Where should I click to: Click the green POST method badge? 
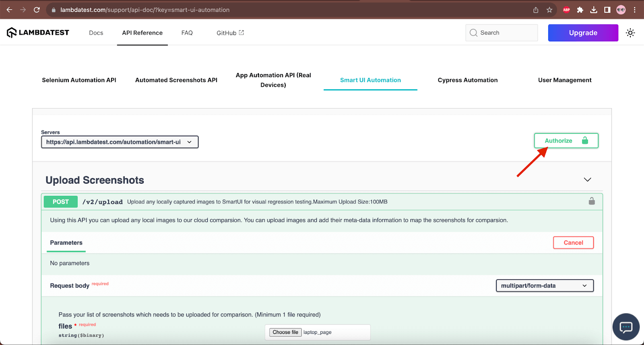click(x=60, y=202)
